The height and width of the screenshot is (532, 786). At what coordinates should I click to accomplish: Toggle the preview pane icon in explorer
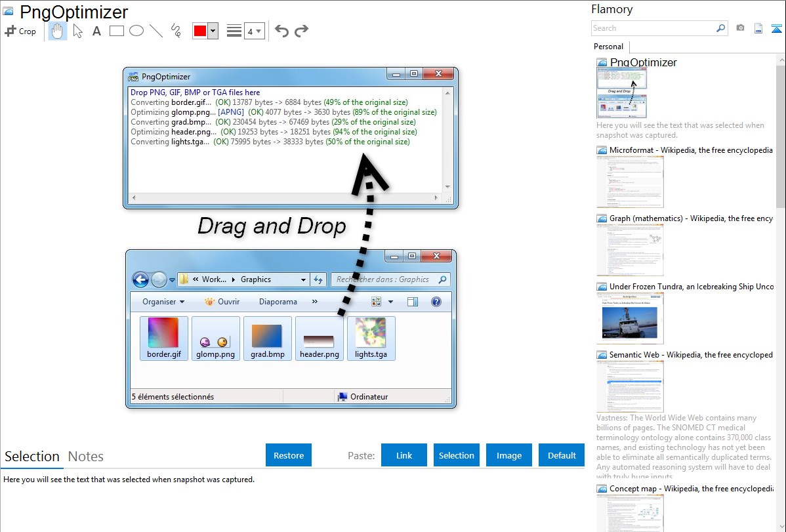[413, 302]
